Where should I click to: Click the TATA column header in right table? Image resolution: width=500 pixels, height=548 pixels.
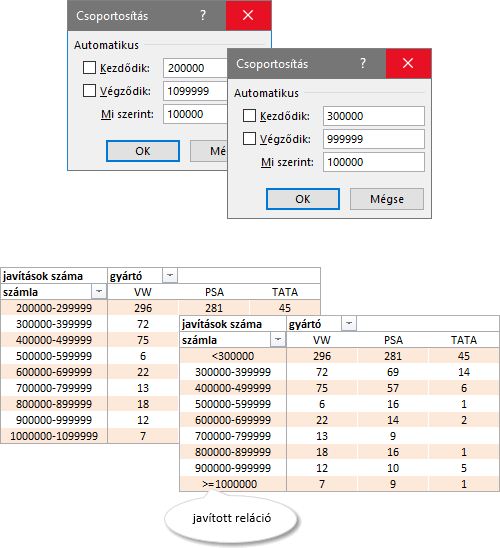pyautogui.click(x=464, y=340)
